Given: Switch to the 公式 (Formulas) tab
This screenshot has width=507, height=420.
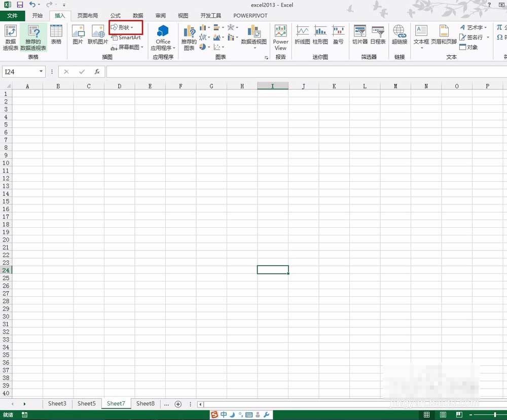Looking at the screenshot, I should (x=115, y=16).
